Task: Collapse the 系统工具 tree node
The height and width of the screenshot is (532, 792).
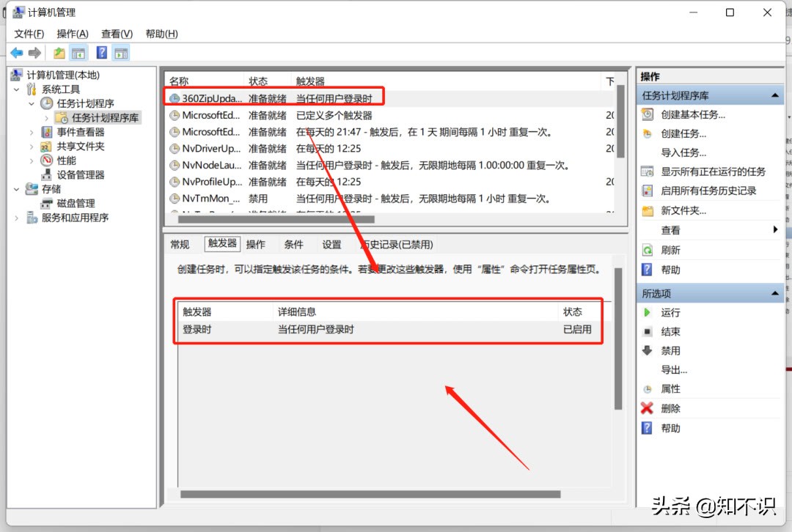Action: point(17,89)
